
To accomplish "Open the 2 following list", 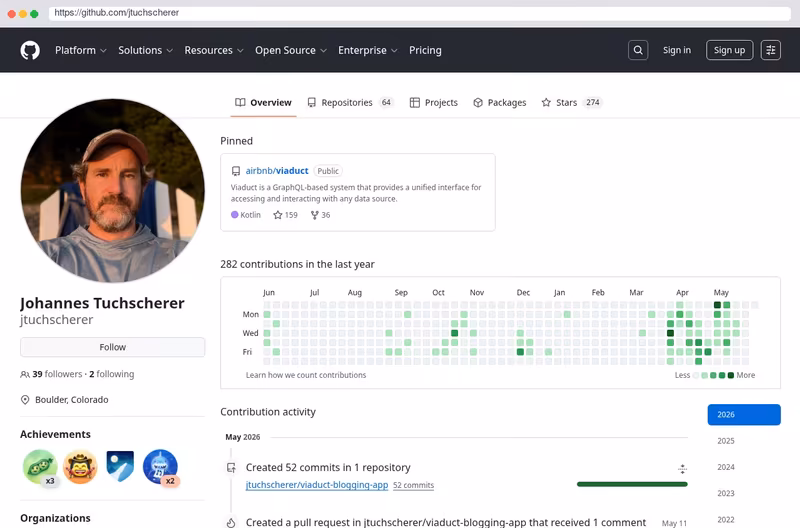I will coord(112,374).
